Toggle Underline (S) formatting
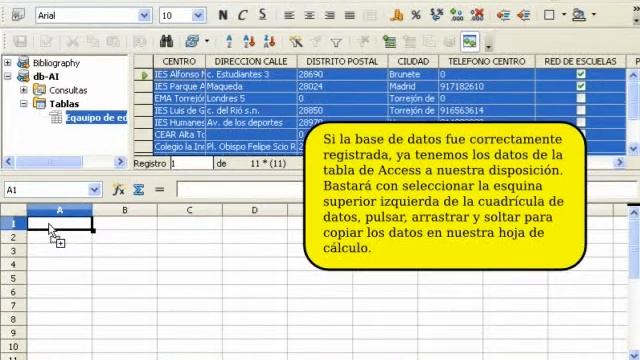Image resolution: width=640 pixels, height=360 pixels. pos(262,16)
